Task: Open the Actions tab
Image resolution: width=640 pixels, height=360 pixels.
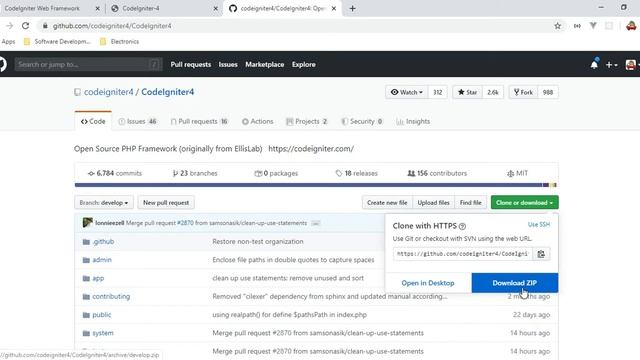Action: tap(258, 121)
